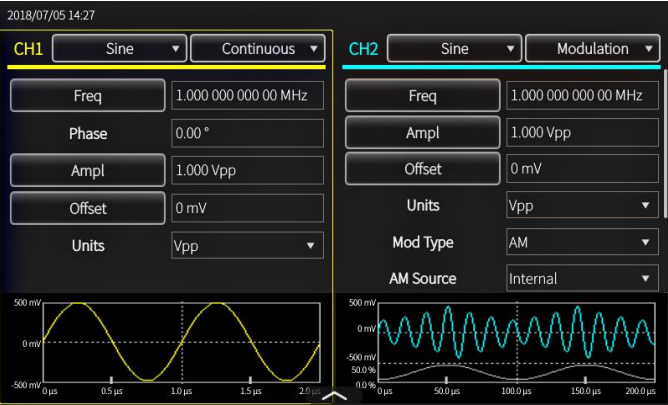Image resolution: width=668 pixels, height=405 pixels.
Task: Expand the CH2 Modulation mode dropdown
Action: [593, 48]
